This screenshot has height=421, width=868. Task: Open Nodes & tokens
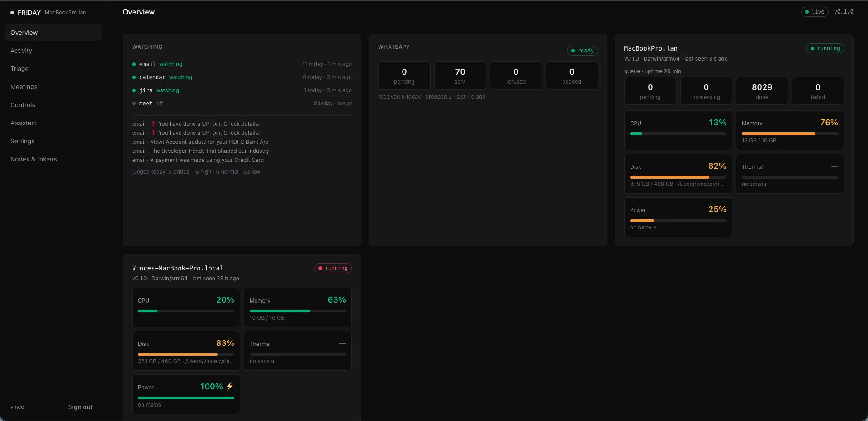(53, 159)
